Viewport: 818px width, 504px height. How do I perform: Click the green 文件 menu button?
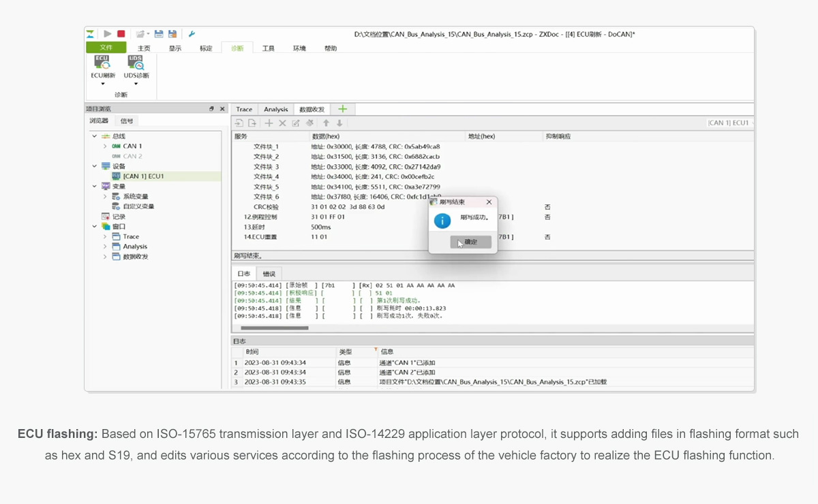point(106,48)
